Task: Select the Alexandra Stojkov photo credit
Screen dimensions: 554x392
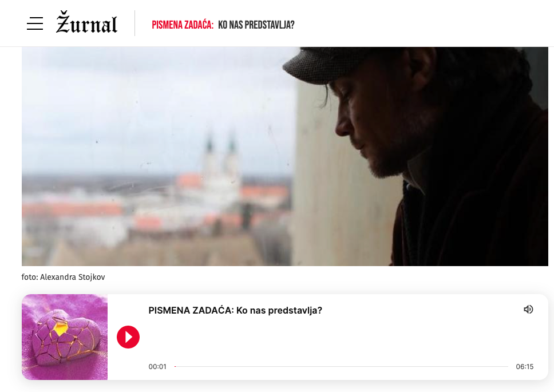Action: [73, 277]
